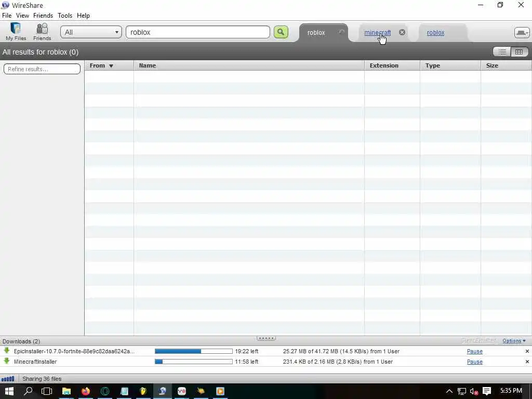Close the minecraft search tab
This screenshot has height=399, width=532.
click(x=402, y=32)
